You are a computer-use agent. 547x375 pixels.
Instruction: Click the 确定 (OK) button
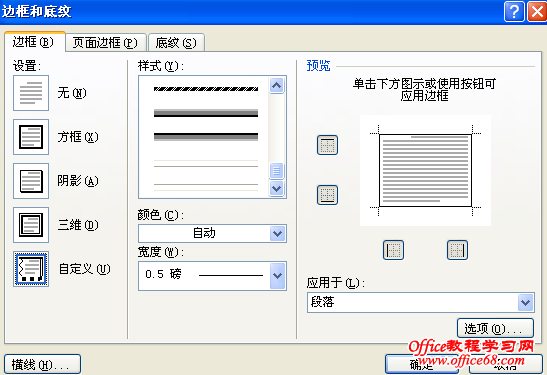[x=422, y=365]
